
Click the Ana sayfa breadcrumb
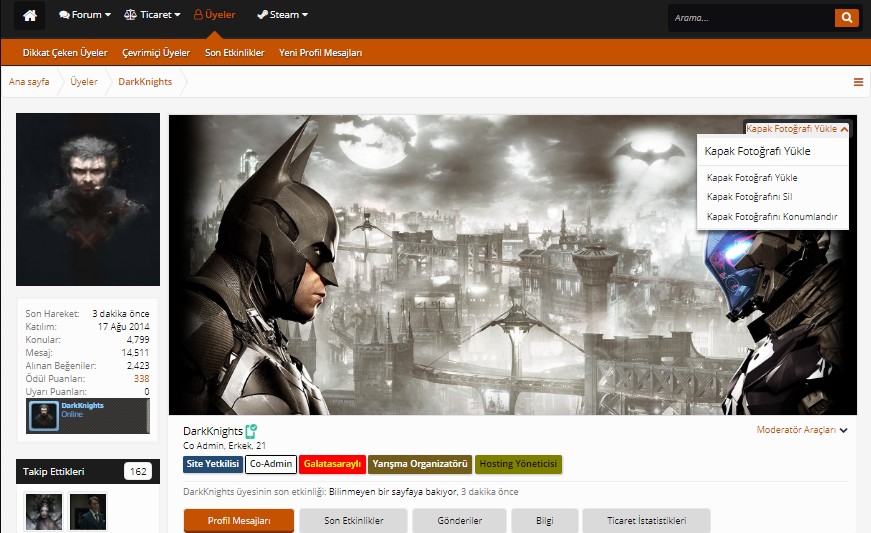(x=29, y=82)
